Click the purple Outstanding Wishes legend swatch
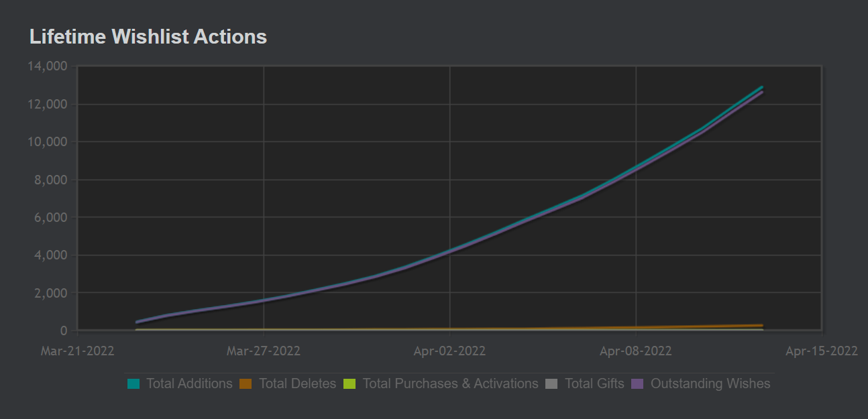 (x=637, y=384)
